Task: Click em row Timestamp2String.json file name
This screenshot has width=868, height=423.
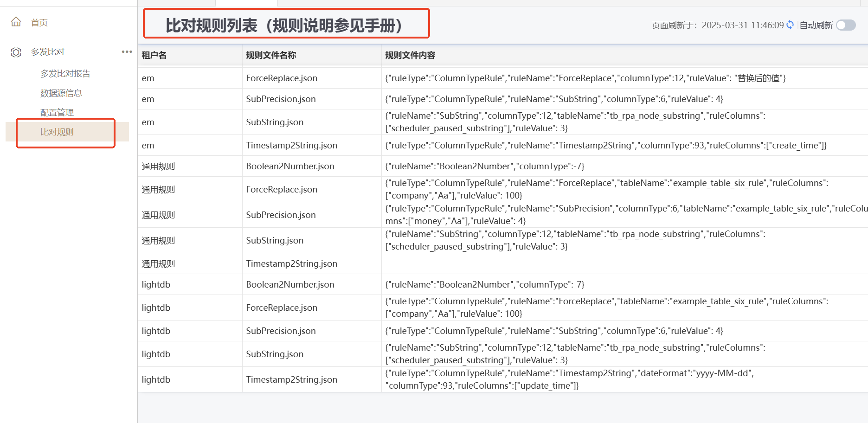Action: click(x=291, y=145)
